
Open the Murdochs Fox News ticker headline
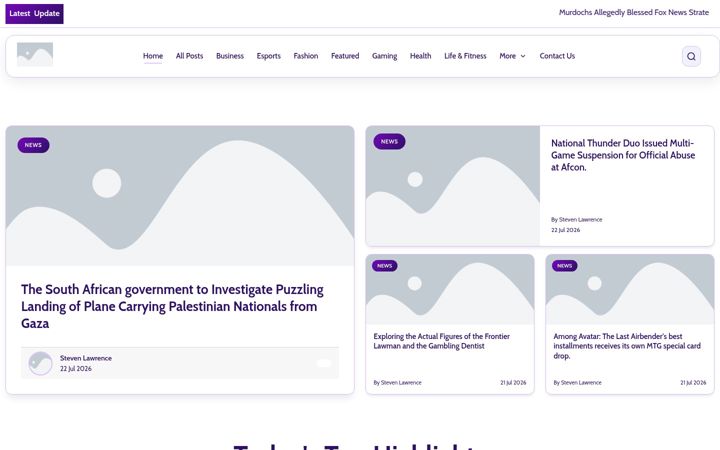coord(634,12)
